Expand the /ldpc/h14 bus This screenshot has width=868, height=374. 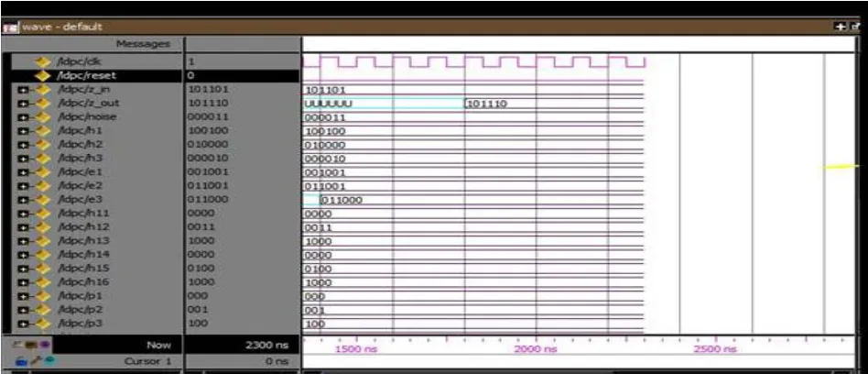(23, 255)
